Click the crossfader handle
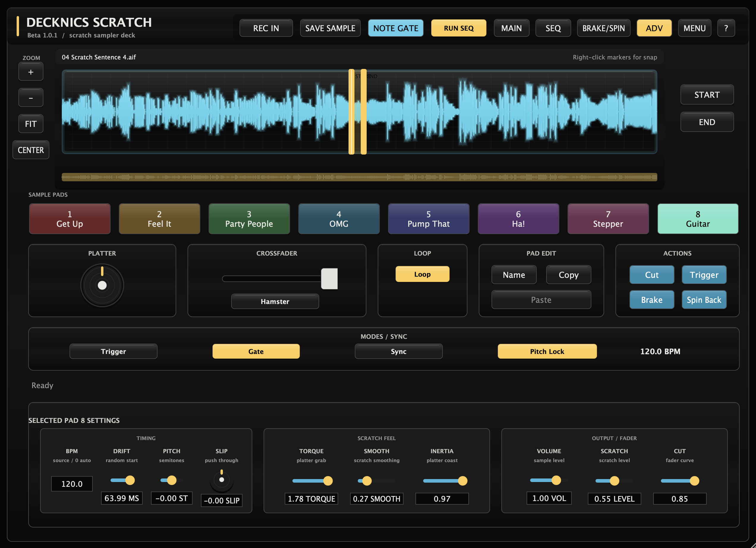 [x=329, y=279]
